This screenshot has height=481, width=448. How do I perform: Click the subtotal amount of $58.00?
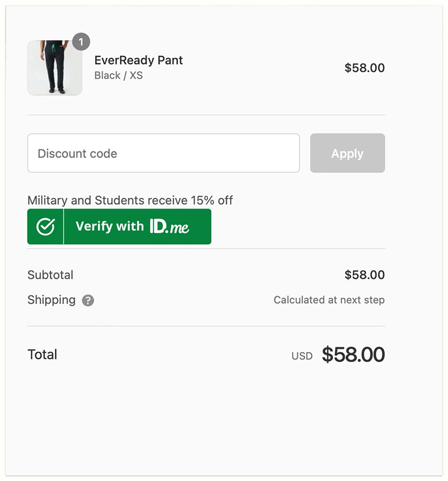point(364,275)
